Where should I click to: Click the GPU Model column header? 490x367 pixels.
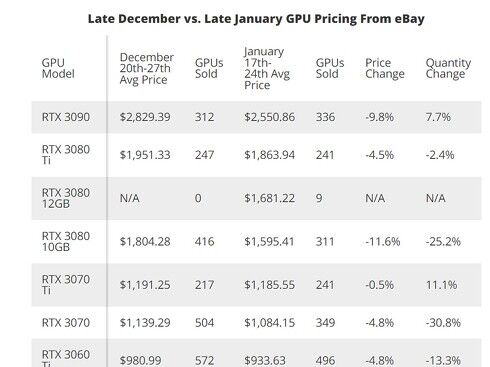(x=58, y=68)
